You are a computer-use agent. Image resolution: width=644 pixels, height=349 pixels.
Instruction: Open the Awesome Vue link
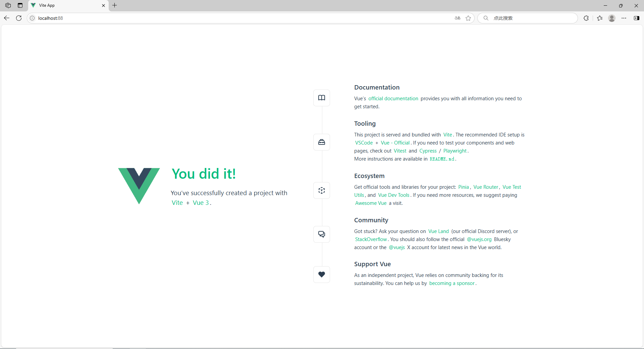(x=371, y=203)
